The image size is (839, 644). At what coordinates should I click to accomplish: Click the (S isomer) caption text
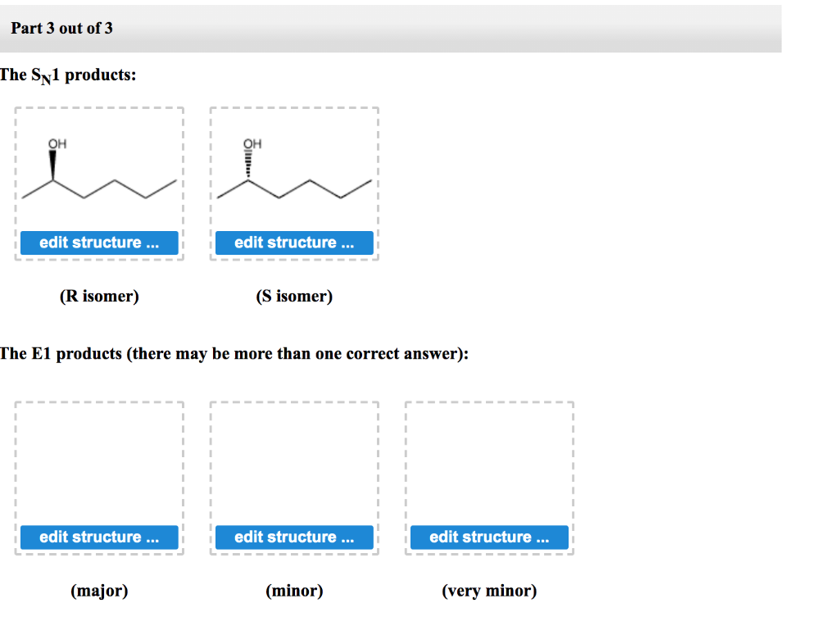tap(293, 296)
